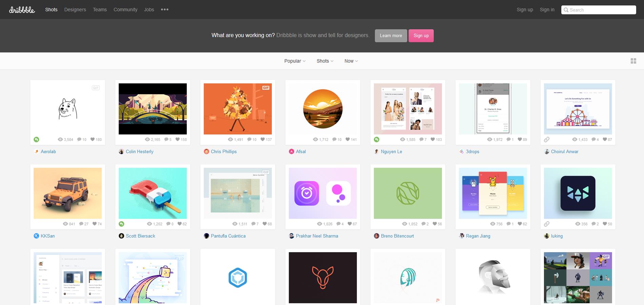The height and width of the screenshot is (305, 644).
Task: Open the green leaf logo shot
Action: [x=408, y=193]
